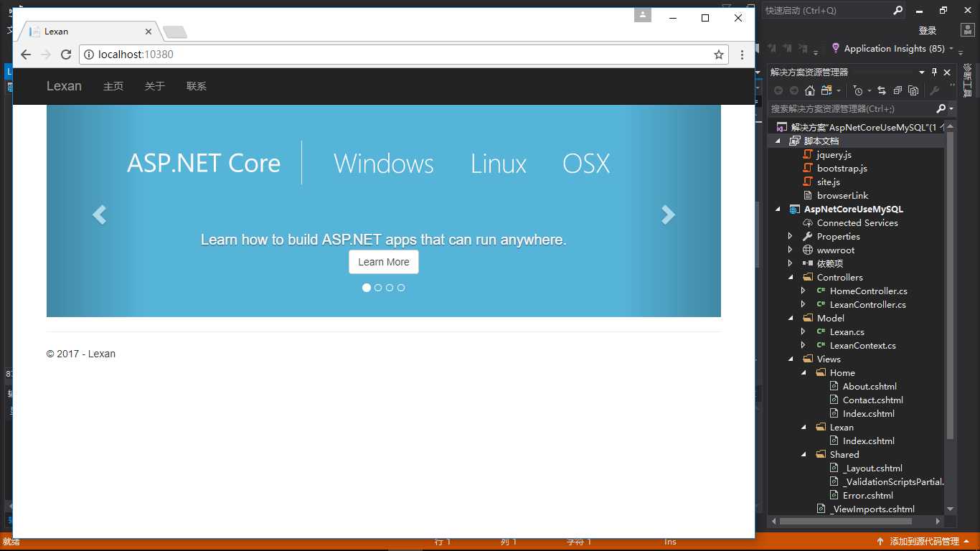Toggle Show All Files icon
Viewport: 980px width, 551px height.
click(913, 90)
